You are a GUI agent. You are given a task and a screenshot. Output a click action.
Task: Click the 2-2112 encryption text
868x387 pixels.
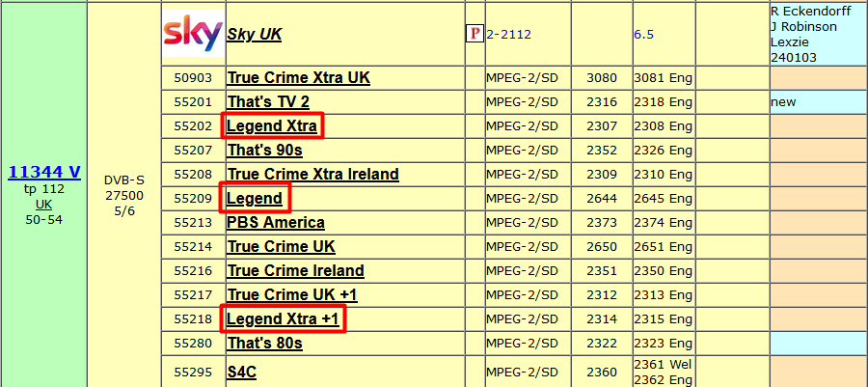click(x=508, y=35)
